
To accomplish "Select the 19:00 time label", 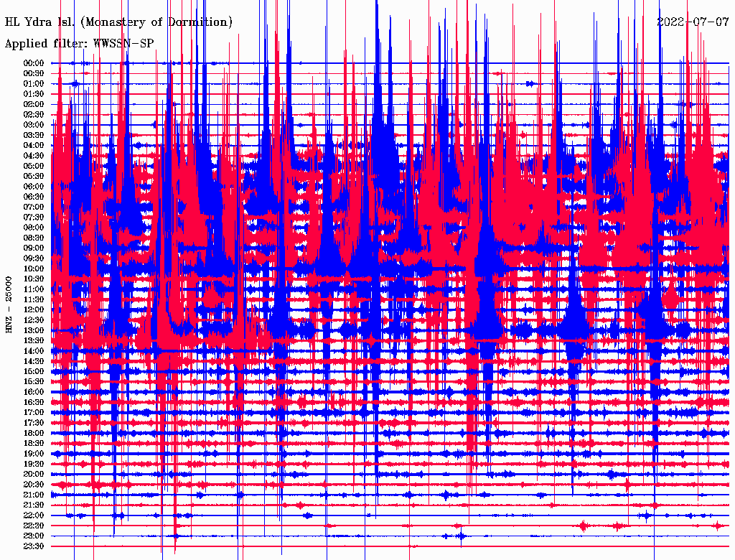I will click(x=34, y=454).
